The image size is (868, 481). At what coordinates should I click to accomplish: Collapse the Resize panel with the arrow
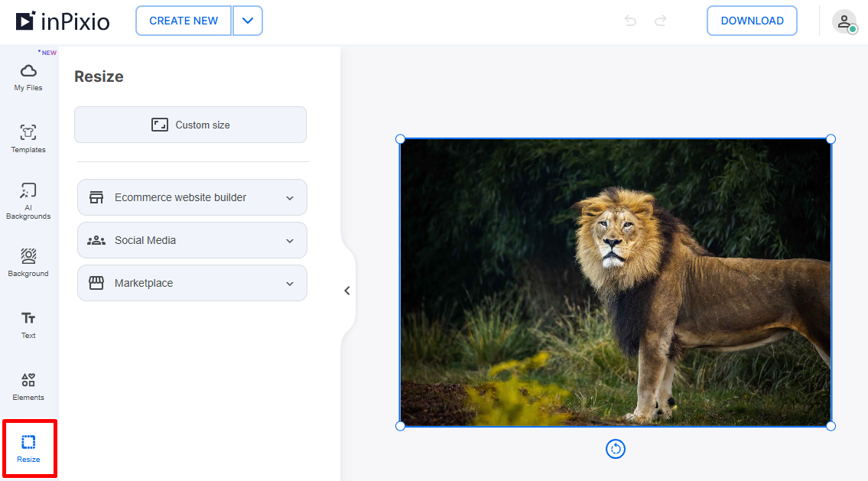[x=347, y=291]
